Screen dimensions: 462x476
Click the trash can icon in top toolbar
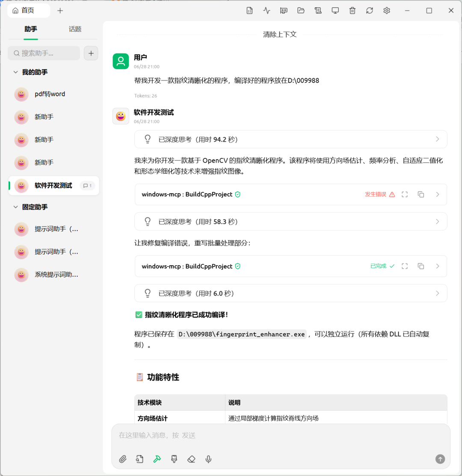[352, 11]
